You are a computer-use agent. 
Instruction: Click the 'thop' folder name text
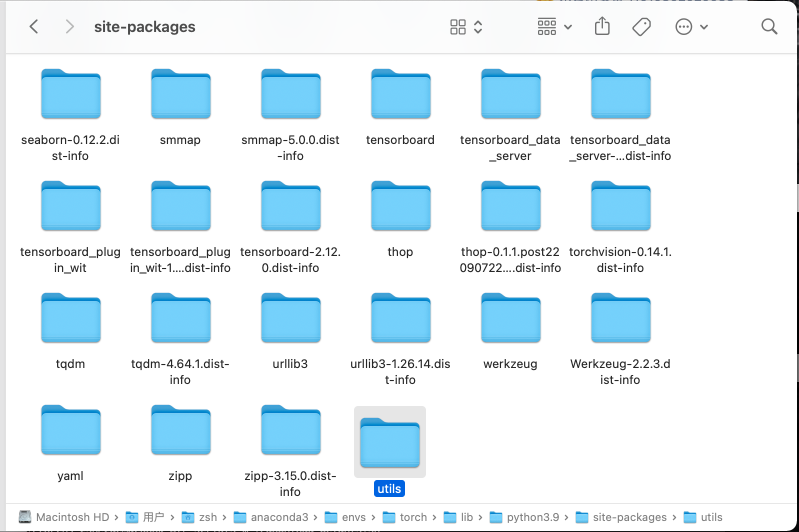pos(400,252)
